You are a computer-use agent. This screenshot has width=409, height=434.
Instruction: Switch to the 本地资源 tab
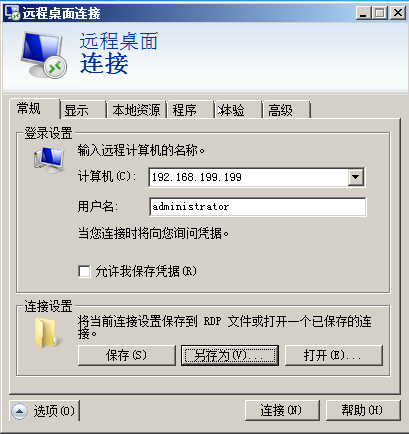click(x=136, y=110)
